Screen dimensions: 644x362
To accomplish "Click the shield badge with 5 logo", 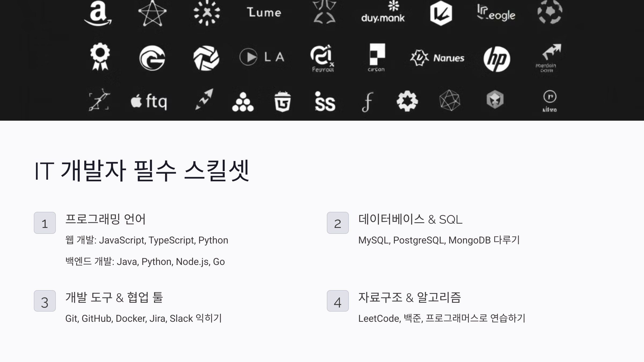I will tap(283, 101).
